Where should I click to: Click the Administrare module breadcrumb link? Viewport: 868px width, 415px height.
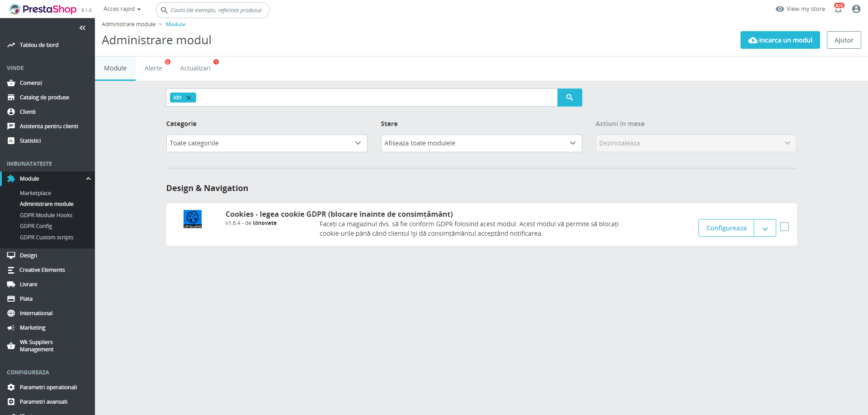tap(128, 24)
